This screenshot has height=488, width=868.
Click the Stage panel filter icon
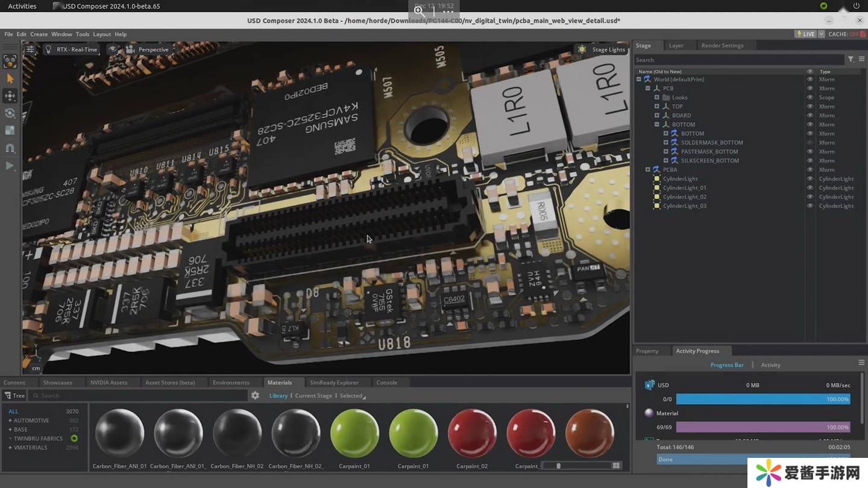[851, 60]
